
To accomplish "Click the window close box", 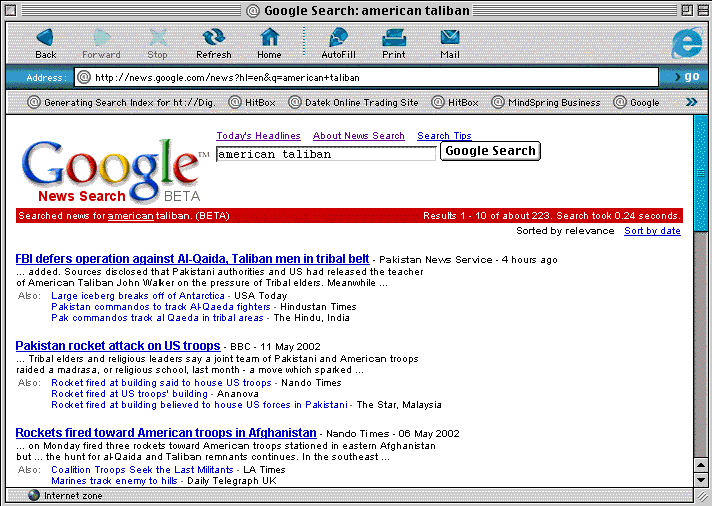I will coord(10,10).
